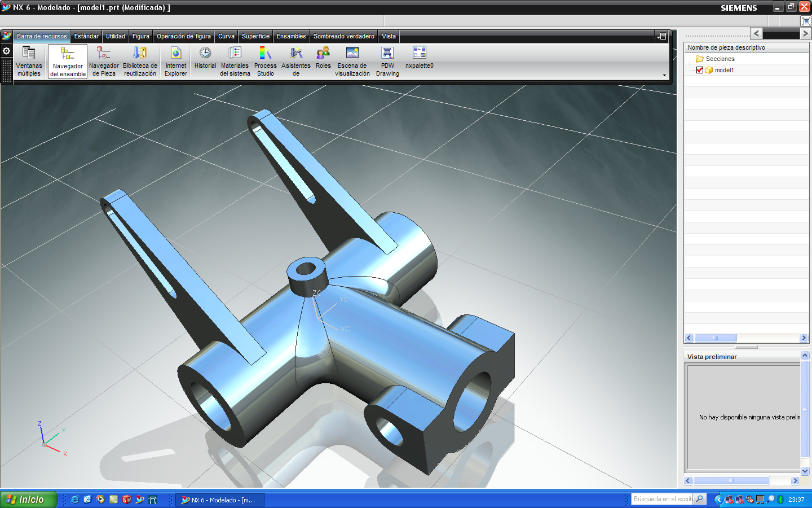812x508 pixels.
Task: Open the nxpalette0 palette
Action: (420, 58)
